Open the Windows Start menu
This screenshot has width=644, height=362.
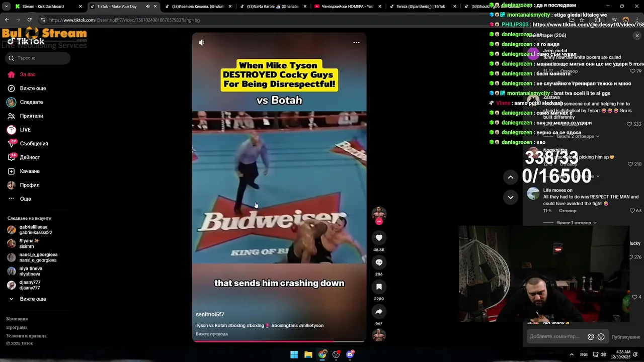pos(294,354)
